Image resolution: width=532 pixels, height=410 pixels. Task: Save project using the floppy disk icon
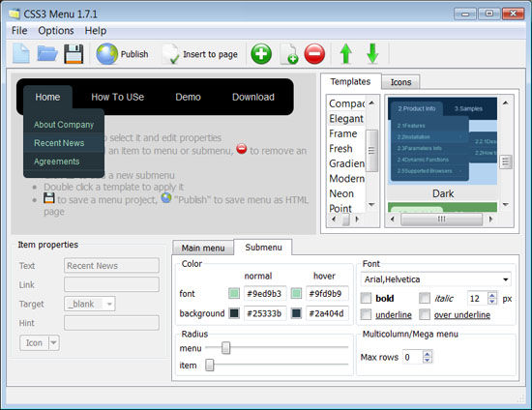click(x=74, y=54)
